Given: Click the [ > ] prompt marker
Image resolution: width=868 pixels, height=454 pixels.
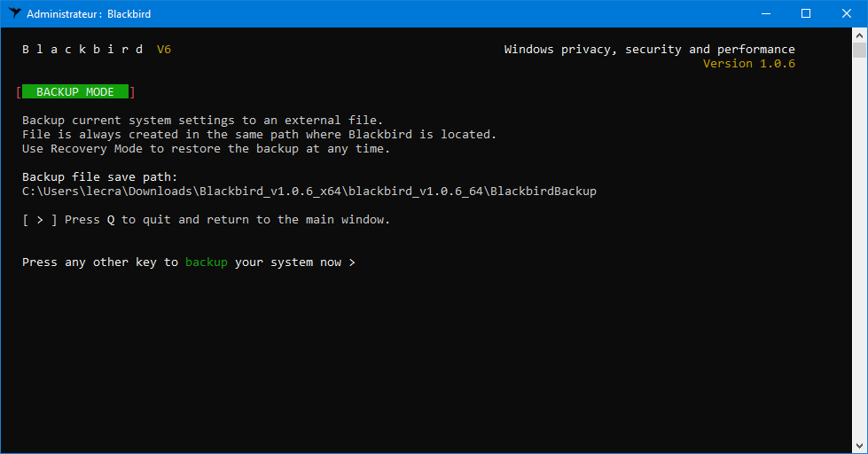Looking at the screenshot, I should 39,220.
